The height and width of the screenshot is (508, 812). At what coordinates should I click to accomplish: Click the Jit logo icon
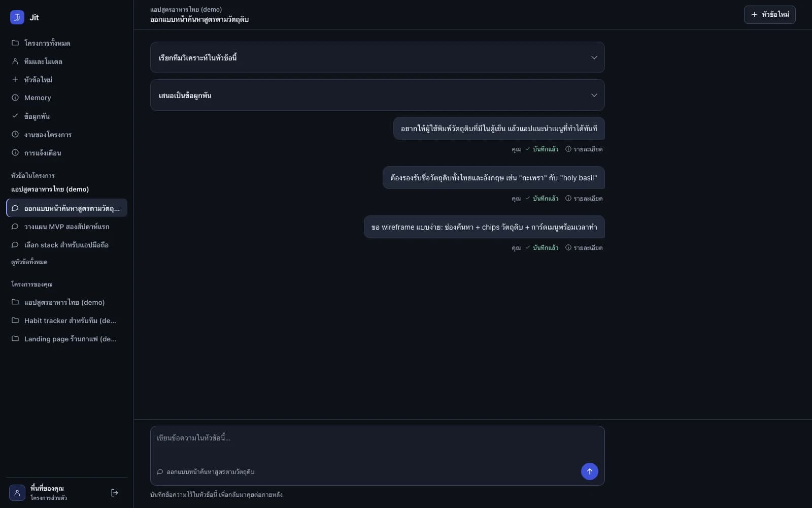[17, 17]
